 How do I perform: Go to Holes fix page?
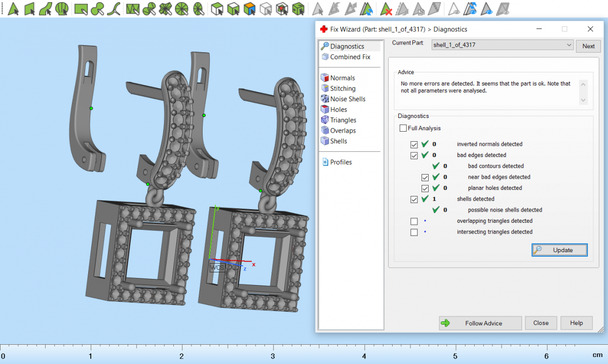[338, 110]
